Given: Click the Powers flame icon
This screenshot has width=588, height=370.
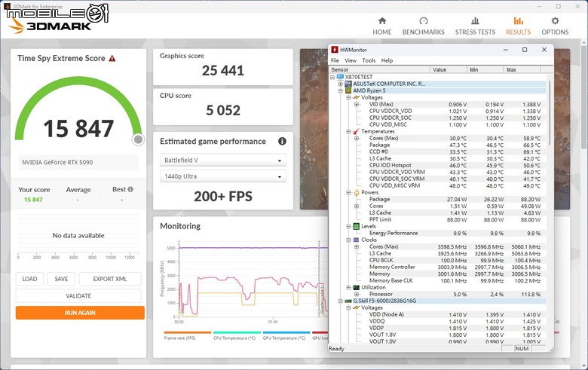Looking at the screenshot, I should click(x=356, y=192).
